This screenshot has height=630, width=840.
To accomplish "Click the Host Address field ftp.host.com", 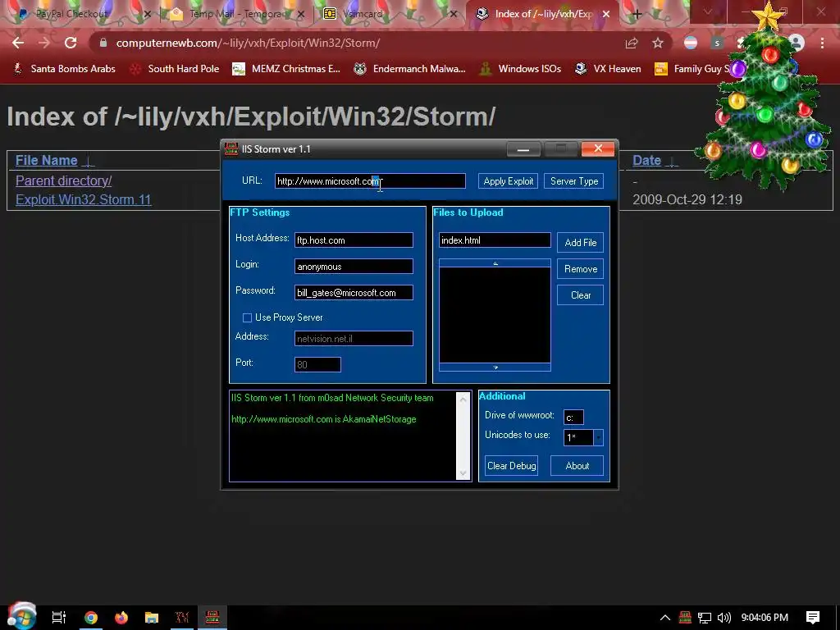I will coord(354,240).
